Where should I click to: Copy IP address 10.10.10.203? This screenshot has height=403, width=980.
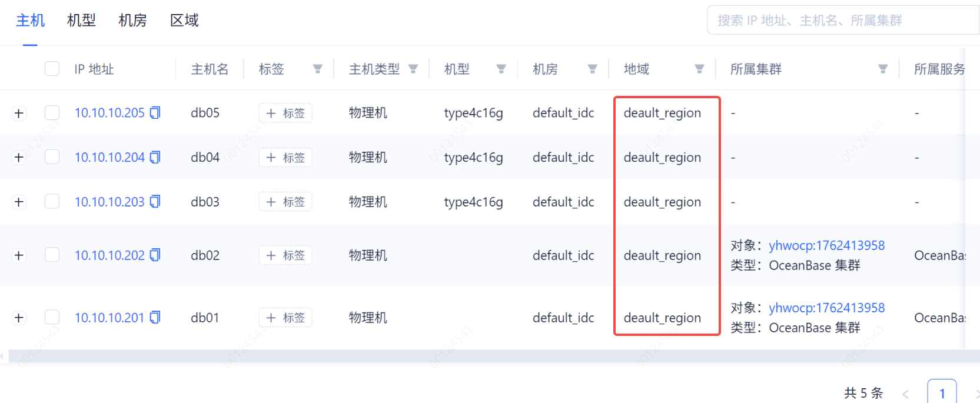[155, 202]
